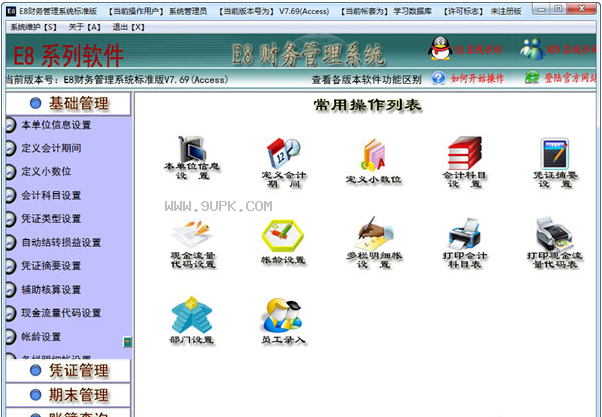
Task: Minimize the E8 application window
Action: (541, 8)
